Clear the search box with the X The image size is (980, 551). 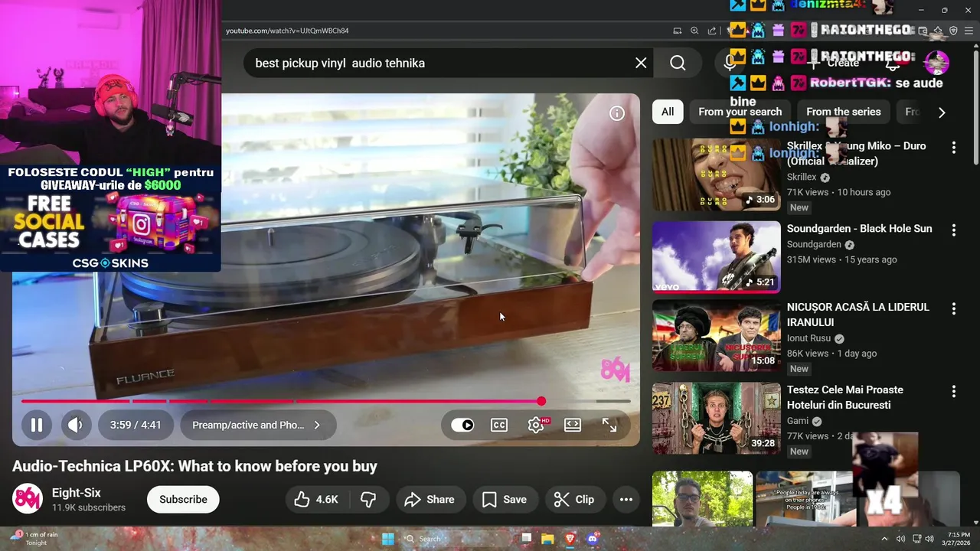coord(641,63)
